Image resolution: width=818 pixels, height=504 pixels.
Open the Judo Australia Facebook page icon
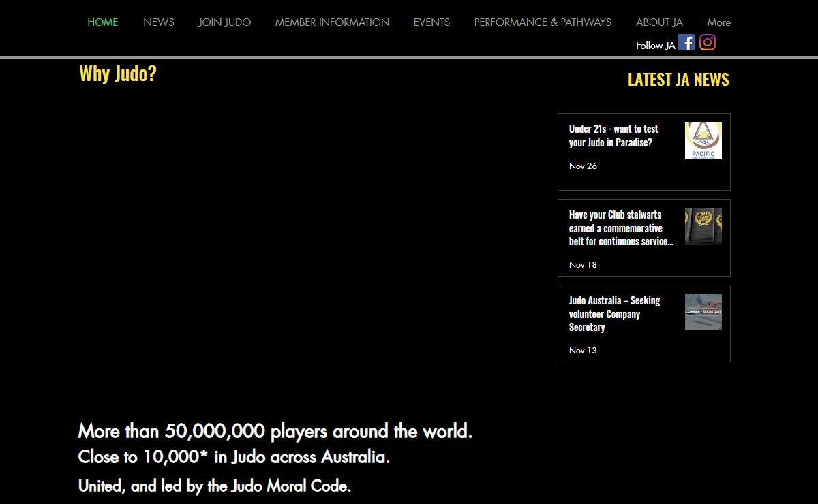(686, 43)
